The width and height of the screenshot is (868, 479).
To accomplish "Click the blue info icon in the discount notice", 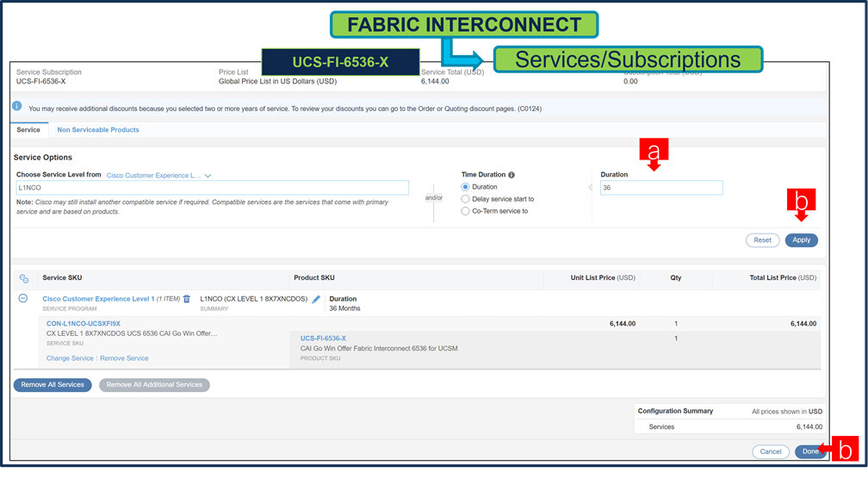I will point(17,106).
